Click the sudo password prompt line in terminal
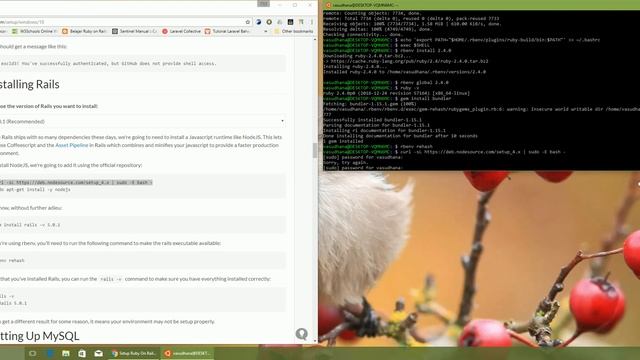640x360 pixels. tap(362, 168)
